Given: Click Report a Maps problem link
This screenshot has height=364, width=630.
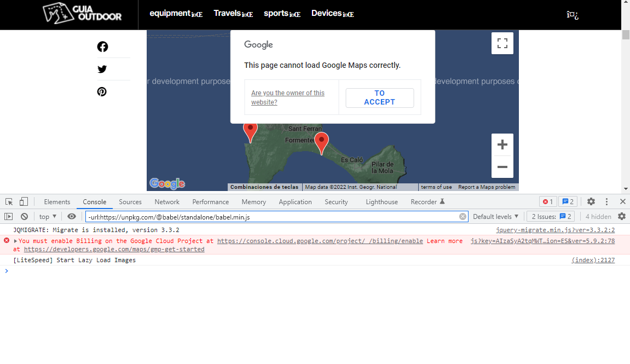Looking at the screenshot, I should click(487, 187).
